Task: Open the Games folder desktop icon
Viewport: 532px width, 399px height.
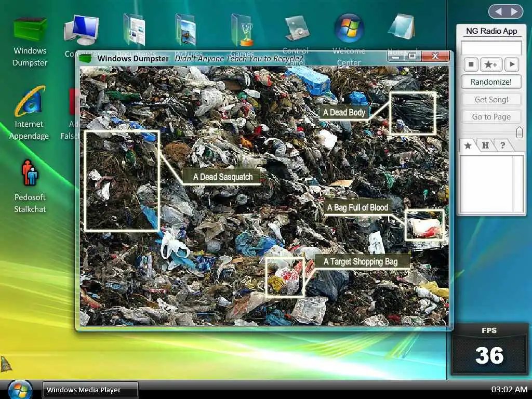Action: (x=243, y=30)
